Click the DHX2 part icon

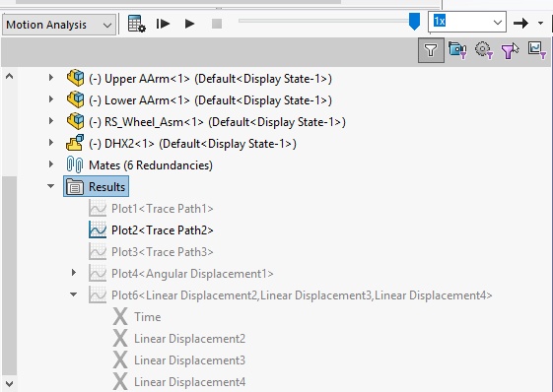(75, 143)
